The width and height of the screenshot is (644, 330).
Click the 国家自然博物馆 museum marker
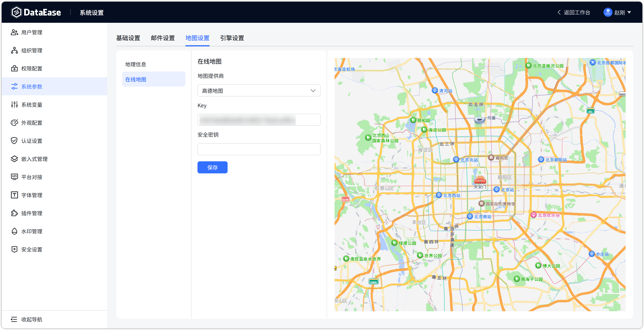click(481, 203)
